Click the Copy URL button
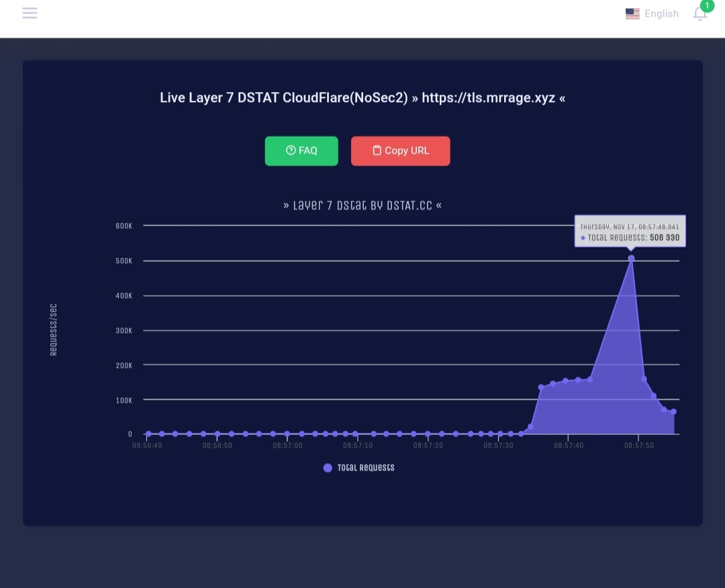 coord(400,151)
